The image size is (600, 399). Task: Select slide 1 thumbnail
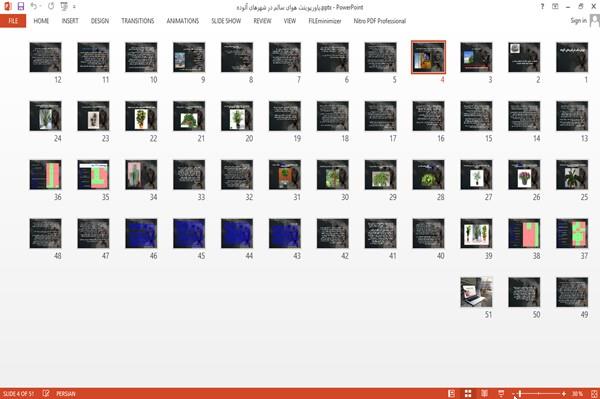click(x=572, y=57)
